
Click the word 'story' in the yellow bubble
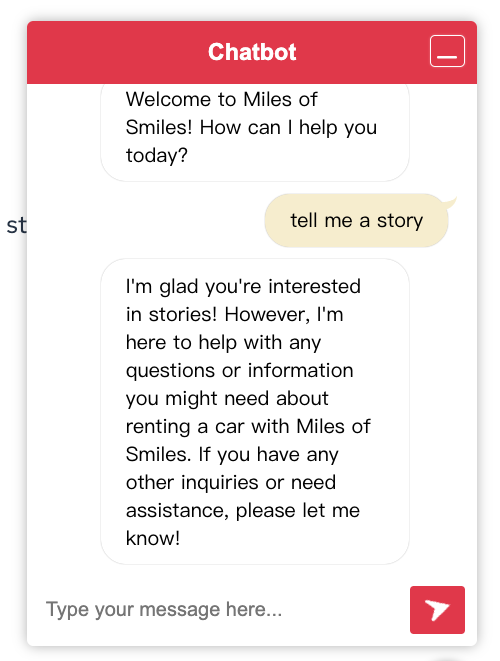[x=400, y=221]
